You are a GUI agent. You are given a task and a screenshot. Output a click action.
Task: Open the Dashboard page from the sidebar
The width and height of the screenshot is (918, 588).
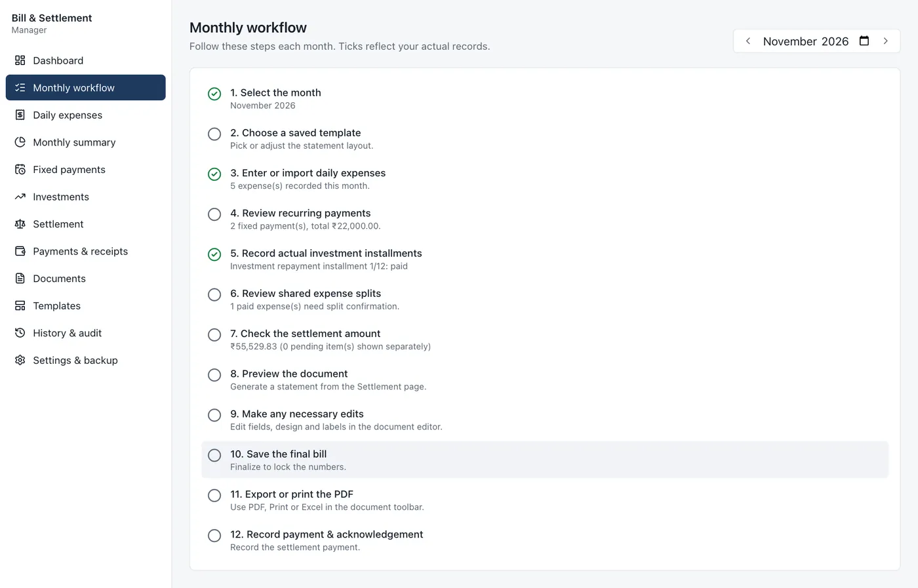click(86, 60)
